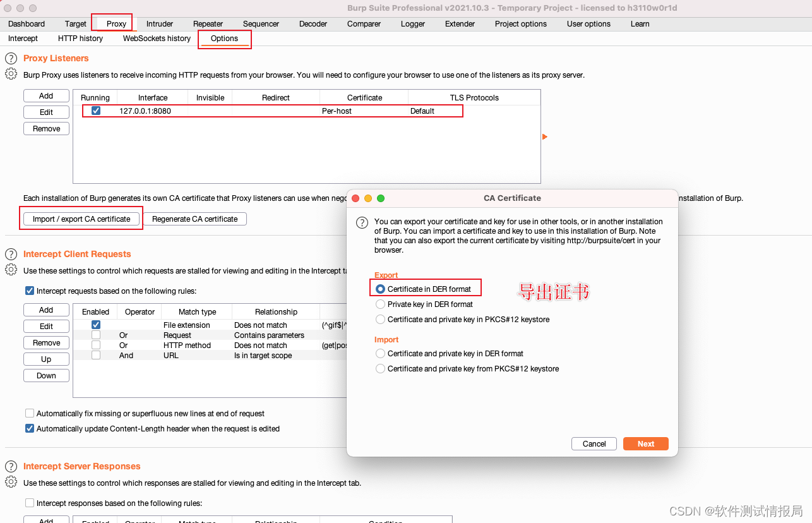
Task: Enable the Request Contains parameters rule
Action: 96,335
